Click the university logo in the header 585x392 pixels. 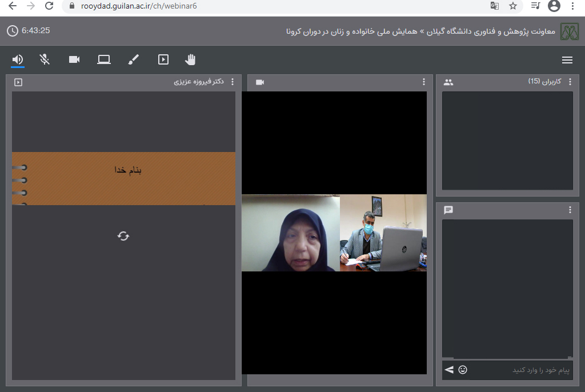(x=569, y=31)
